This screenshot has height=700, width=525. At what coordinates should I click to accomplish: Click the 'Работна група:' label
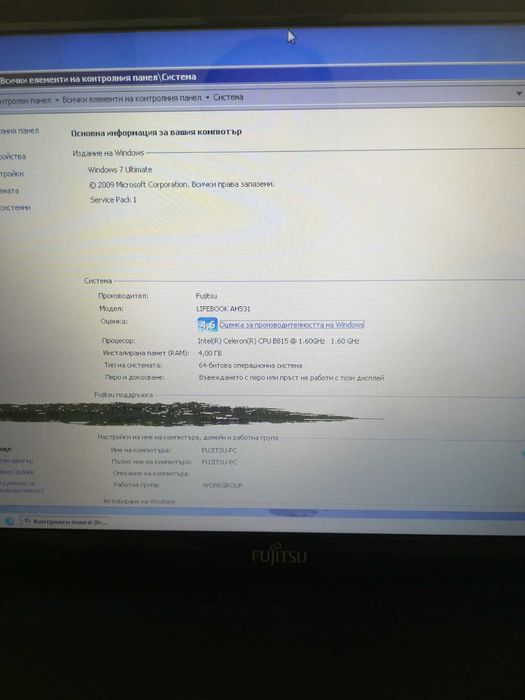coord(136,484)
